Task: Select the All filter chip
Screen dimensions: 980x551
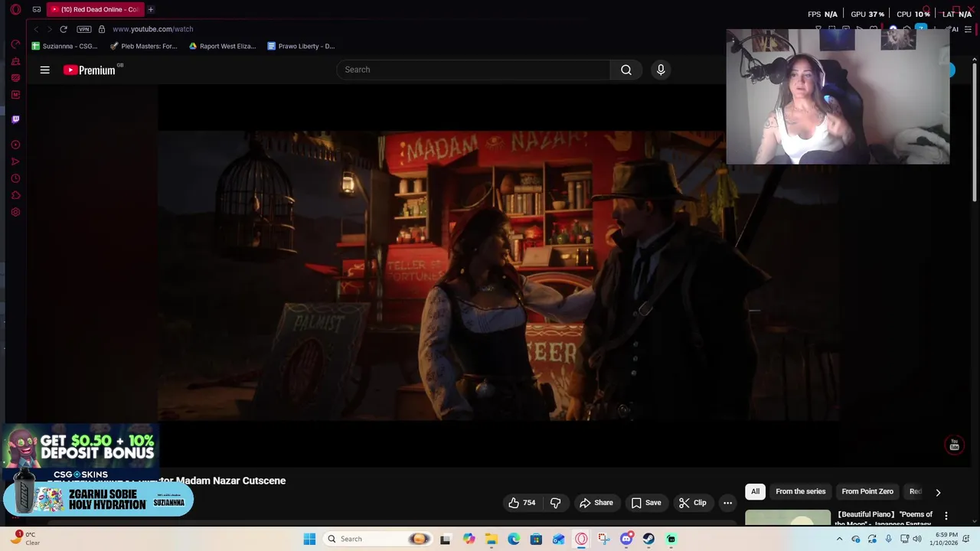Action: click(755, 491)
